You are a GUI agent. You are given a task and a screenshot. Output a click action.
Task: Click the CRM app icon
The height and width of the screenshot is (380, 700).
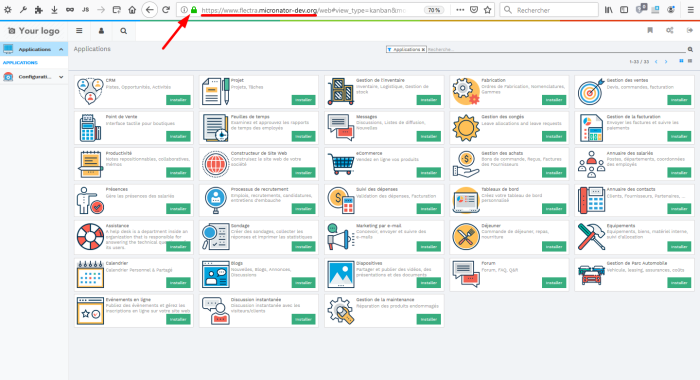pyautogui.click(x=90, y=91)
